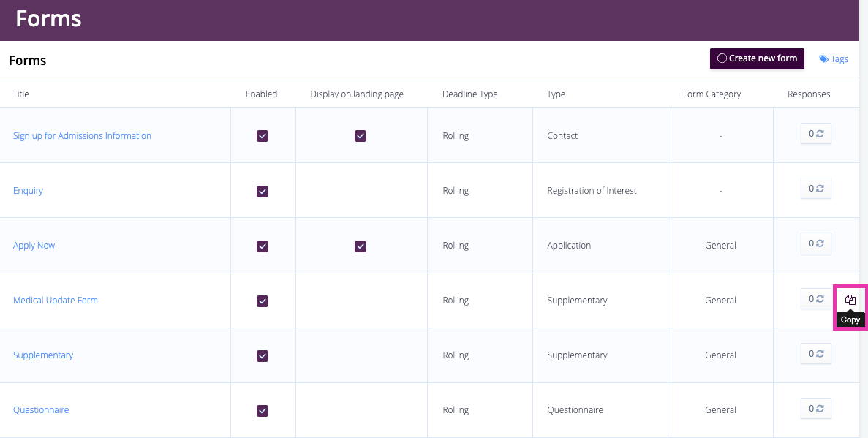Untick landing page display for Admissions Information
Screen dimensions: 868x438
(361, 136)
